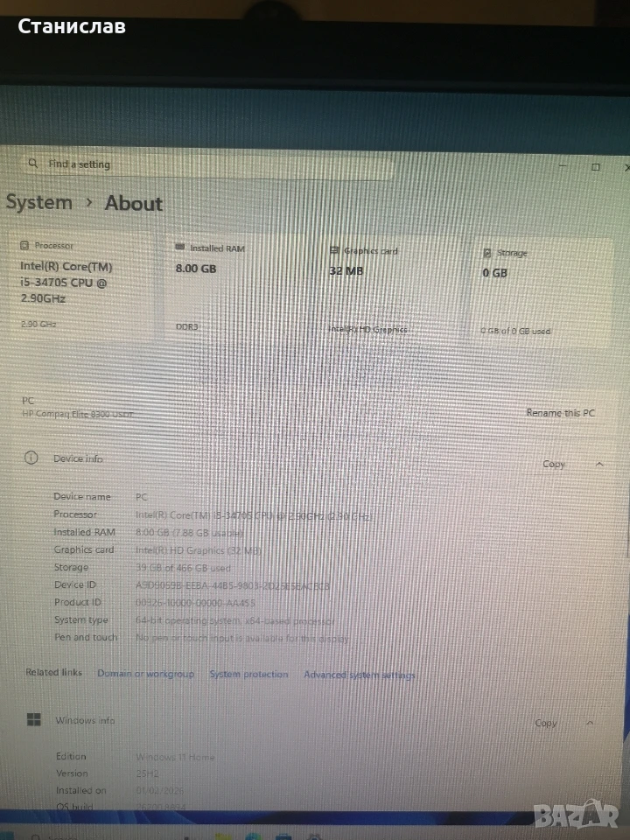
Task: Select the 8.00 GB installed RAM value
Action: pyautogui.click(x=196, y=269)
